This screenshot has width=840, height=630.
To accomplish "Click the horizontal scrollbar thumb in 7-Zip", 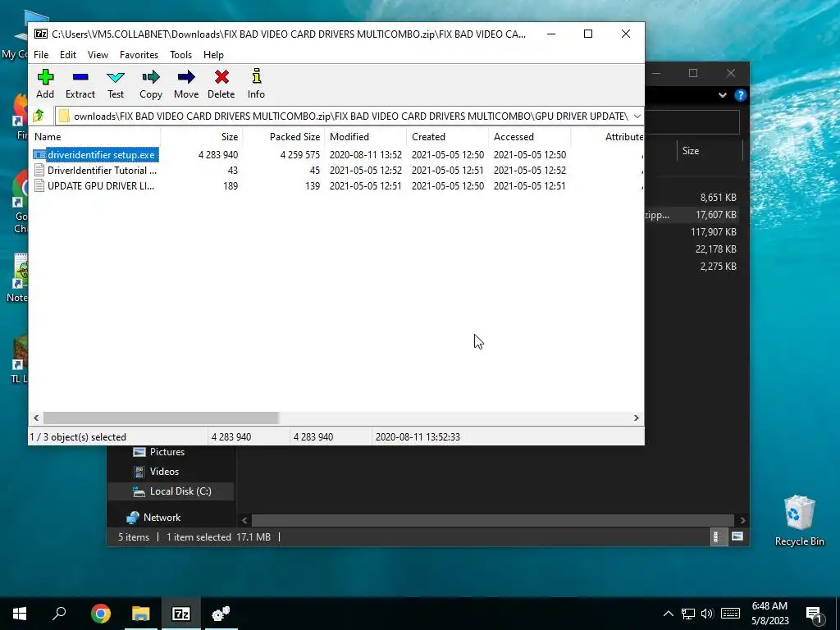I will (161, 418).
